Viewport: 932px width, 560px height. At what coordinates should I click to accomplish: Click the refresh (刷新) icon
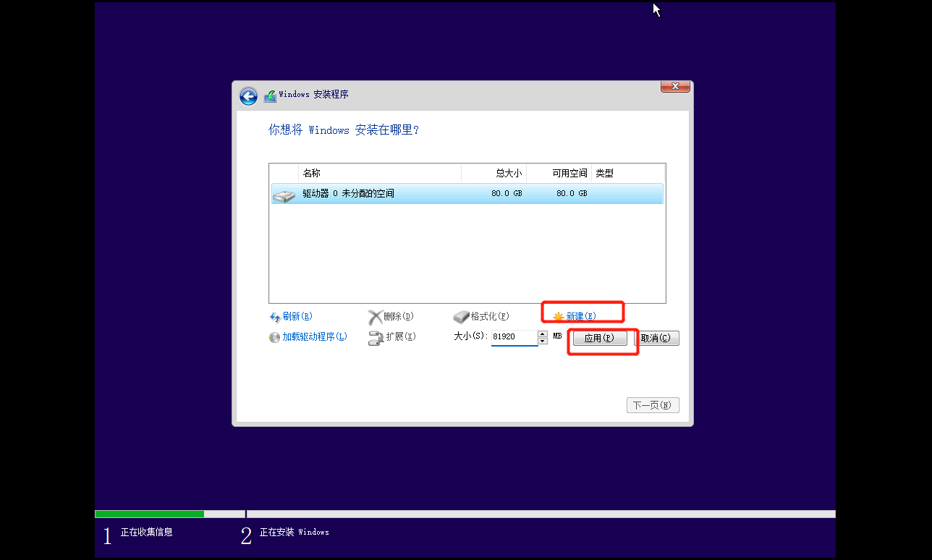[274, 317]
